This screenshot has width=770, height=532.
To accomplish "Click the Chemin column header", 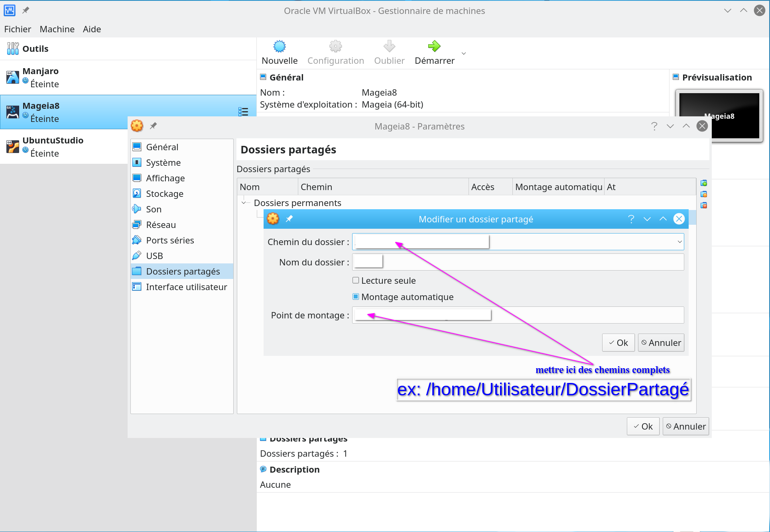I will coord(383,187).
